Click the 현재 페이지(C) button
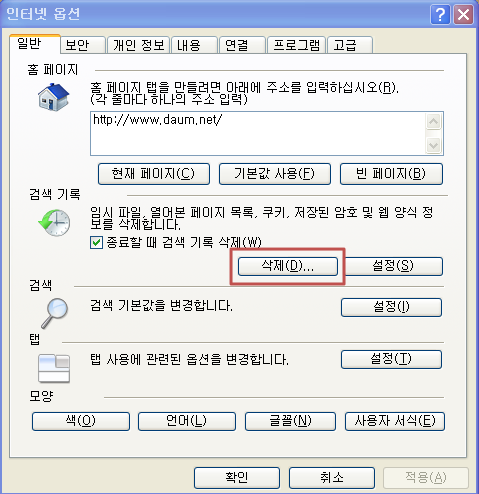Image resolution: width=479 pixels, height=494 pixels. [154, 174]
